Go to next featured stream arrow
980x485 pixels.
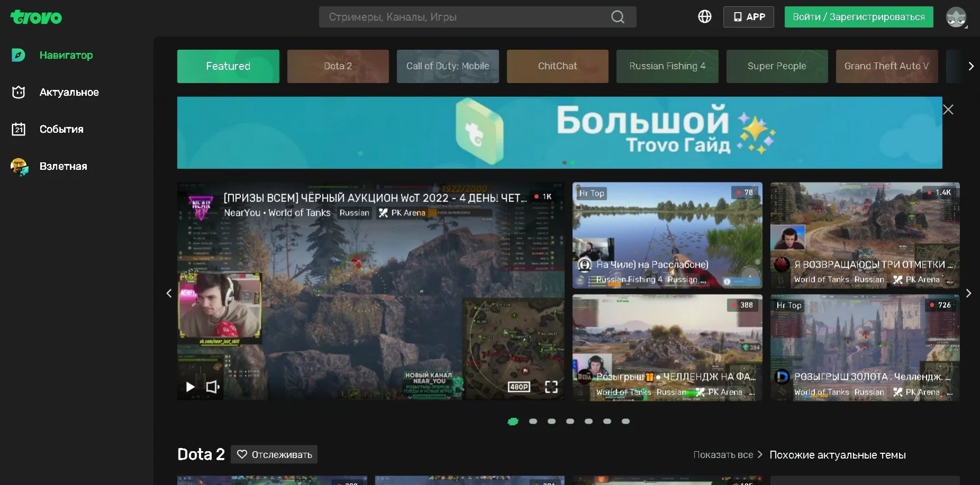point(968,293)
